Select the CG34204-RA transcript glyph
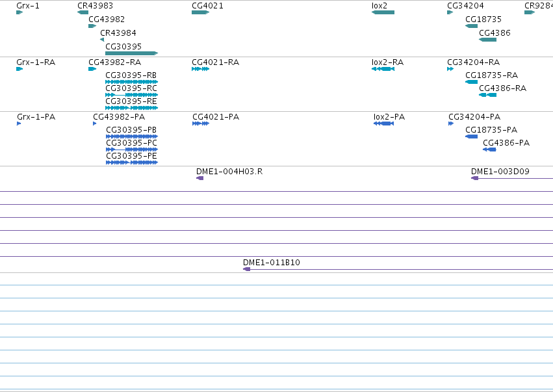The image size is (553, 392). click(450, 69)
